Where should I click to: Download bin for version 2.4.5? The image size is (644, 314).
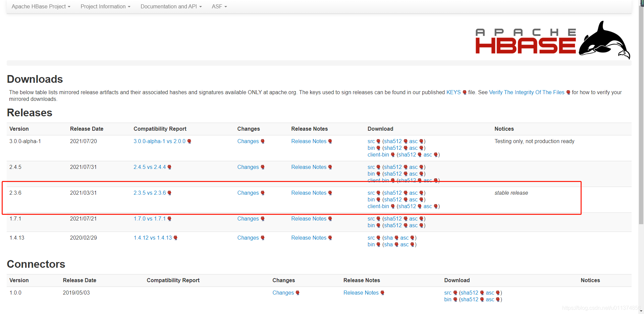(x=371, y=174)
